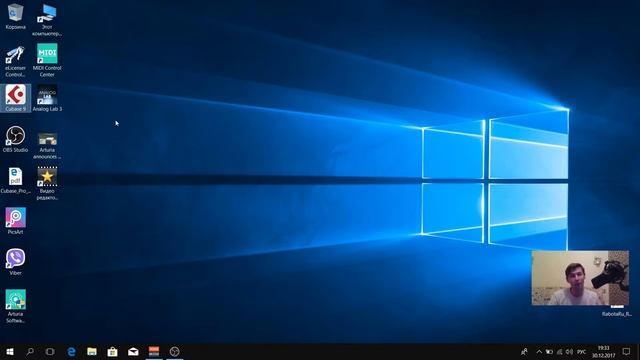
Task: Select the Cubase_Pro PDF file icon
Action: coord(15,180)
